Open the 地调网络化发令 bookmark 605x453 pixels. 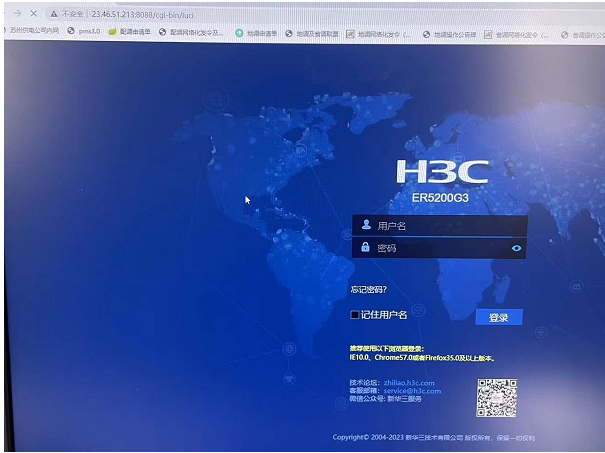pyautogui.click(x=378, y=34)
